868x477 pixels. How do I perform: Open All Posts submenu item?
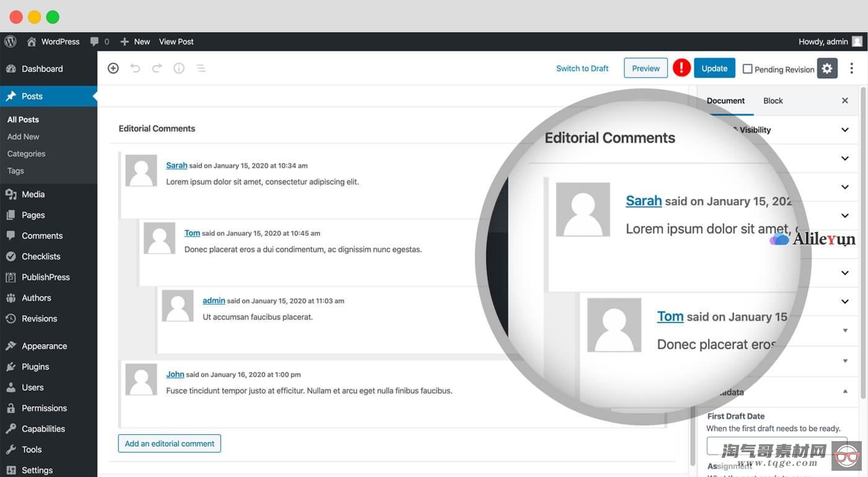(x=23, y=120)
